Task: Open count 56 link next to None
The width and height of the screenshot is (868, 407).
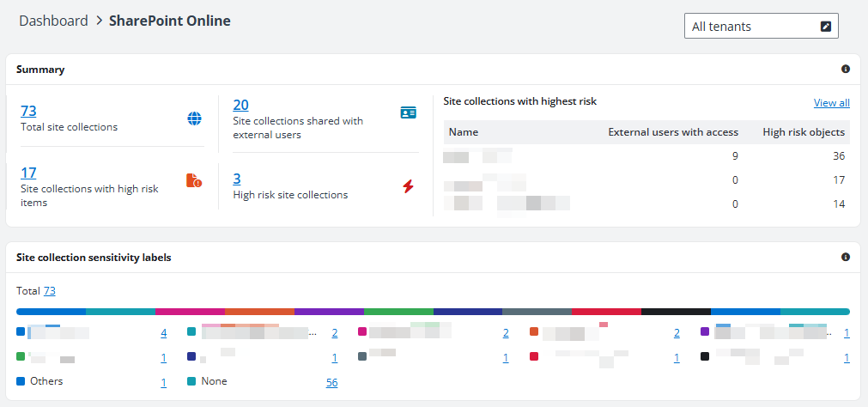Action: [x=331, y=383]
